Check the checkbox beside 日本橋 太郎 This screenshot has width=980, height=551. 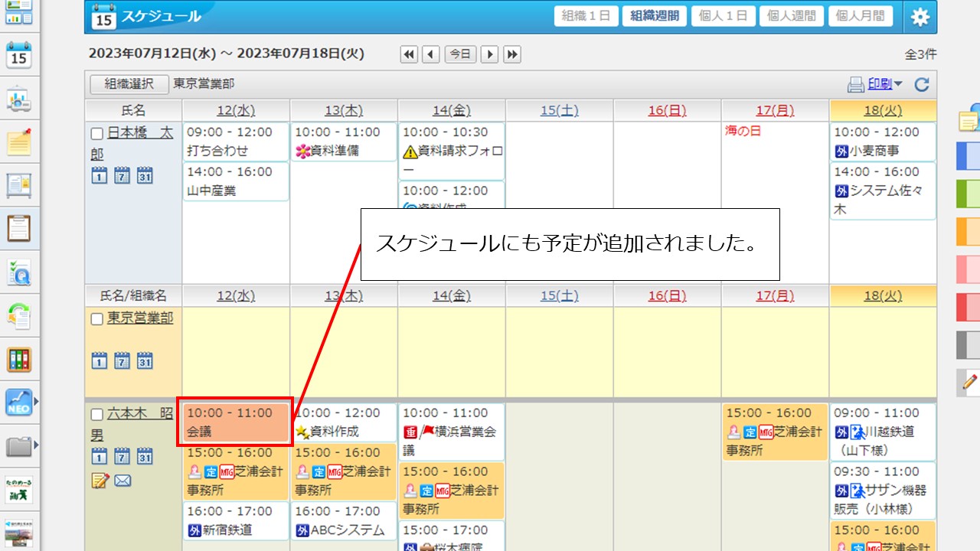[96, 132]
